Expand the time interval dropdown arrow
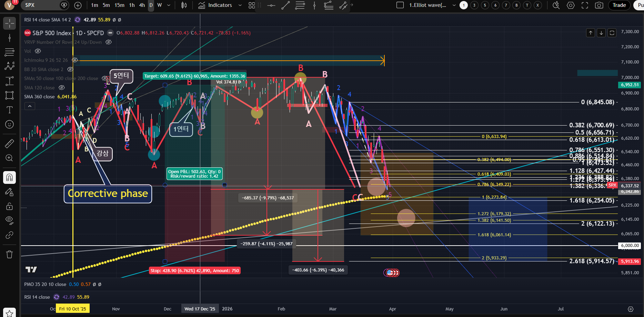 click(x=169, y=5)
